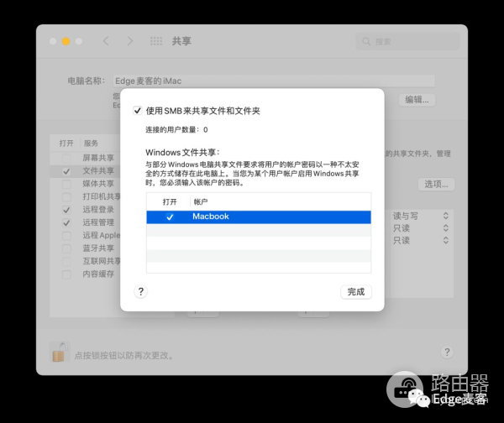Click the search magnifier icon

pos(366,41)
